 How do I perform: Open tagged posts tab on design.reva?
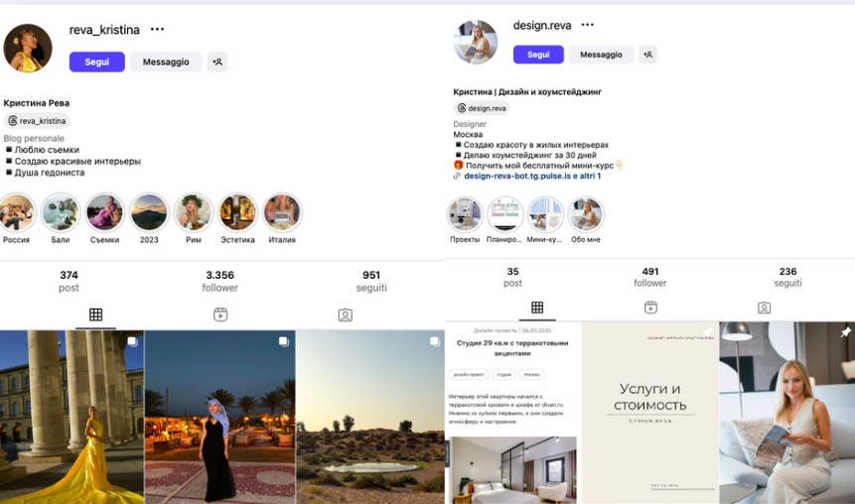[x=764, y=308]
